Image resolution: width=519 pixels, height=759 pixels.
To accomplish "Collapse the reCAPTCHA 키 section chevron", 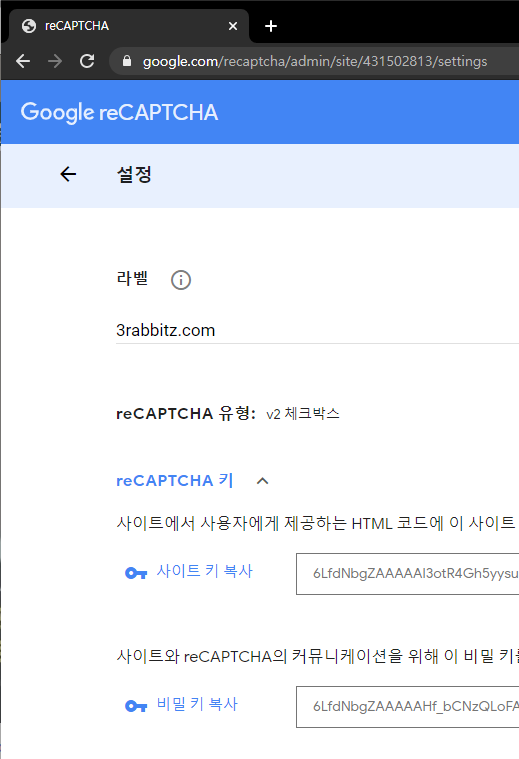I will pyautogui.click(x=262, y=481).
